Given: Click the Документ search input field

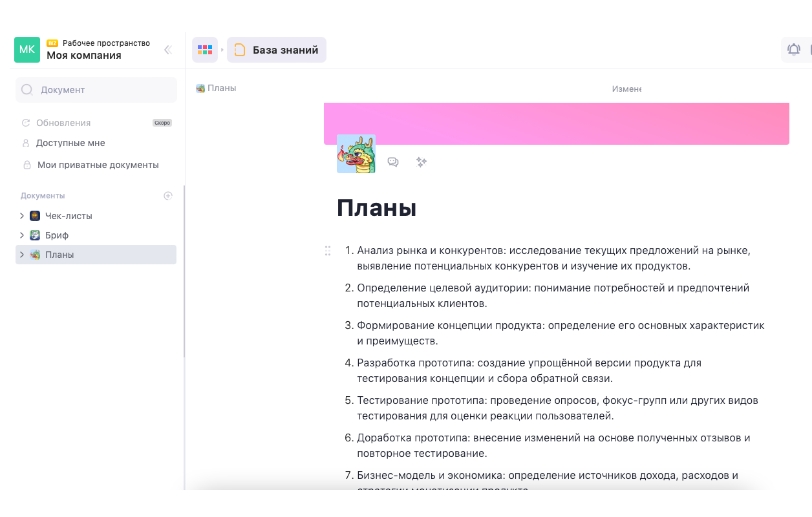Looking at the screenshot, I should 97,89.
